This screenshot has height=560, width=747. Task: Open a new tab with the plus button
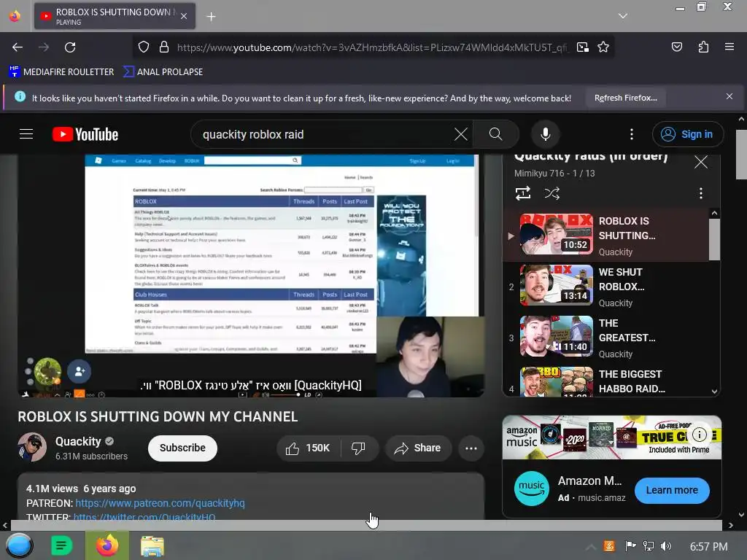211,17
